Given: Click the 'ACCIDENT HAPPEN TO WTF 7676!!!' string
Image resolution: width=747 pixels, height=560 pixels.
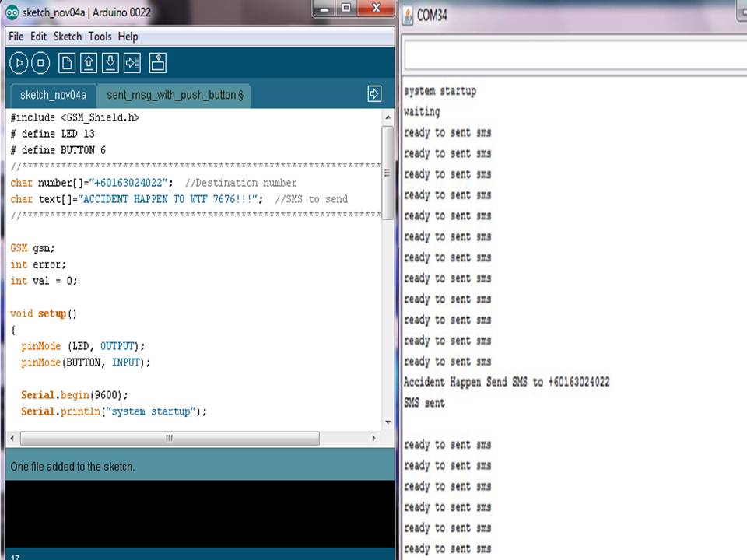Looking at the screenshot, I should 170,199.
